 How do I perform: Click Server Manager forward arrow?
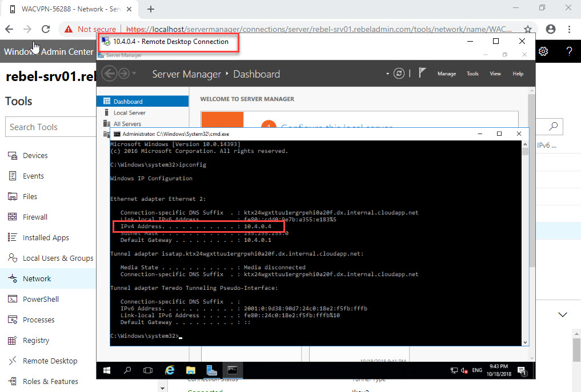tap(124, 73)
